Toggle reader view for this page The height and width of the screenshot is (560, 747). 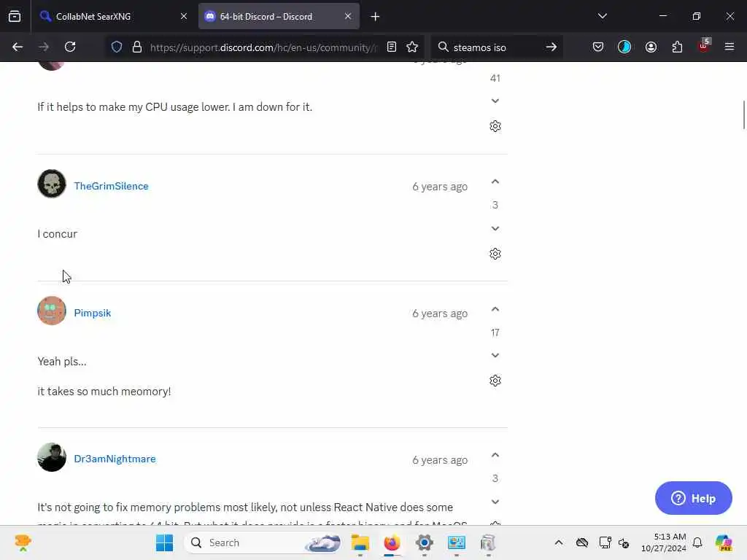[392, 47]
